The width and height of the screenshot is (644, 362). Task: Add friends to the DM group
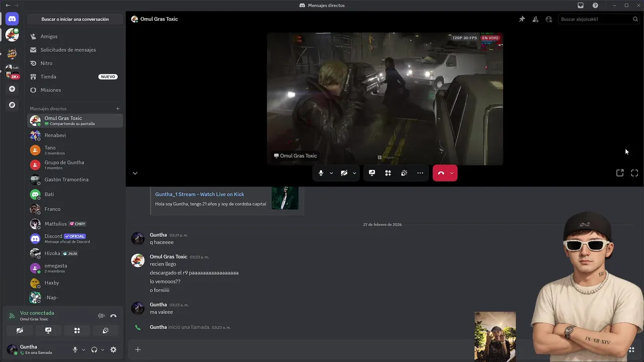click(535, 19)
